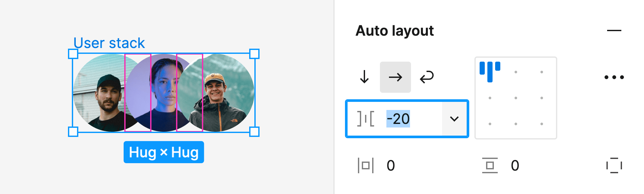Click the Auto layout panel header

394,30
